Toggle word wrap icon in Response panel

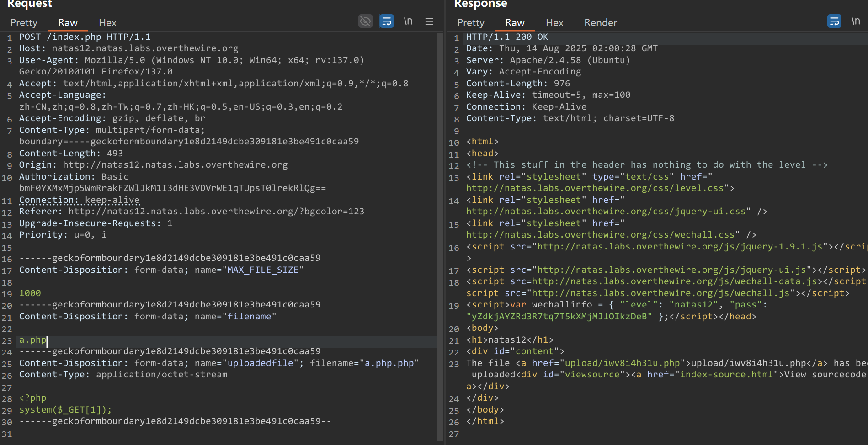(x=834, y=21)
